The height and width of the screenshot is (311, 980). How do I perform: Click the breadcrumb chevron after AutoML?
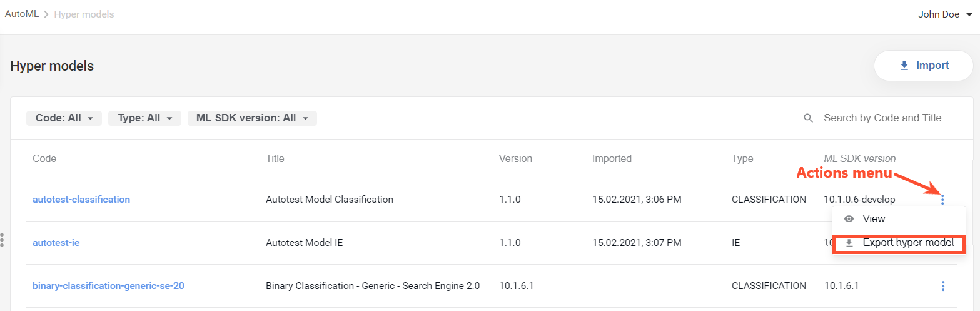(x=47, y=14)
